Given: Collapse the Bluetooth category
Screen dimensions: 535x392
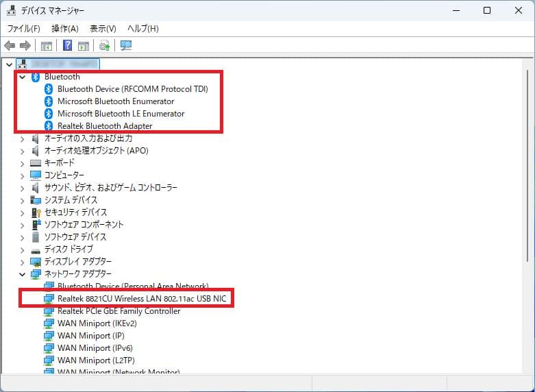Looking at the screenshot, I should tap(22, 77).
